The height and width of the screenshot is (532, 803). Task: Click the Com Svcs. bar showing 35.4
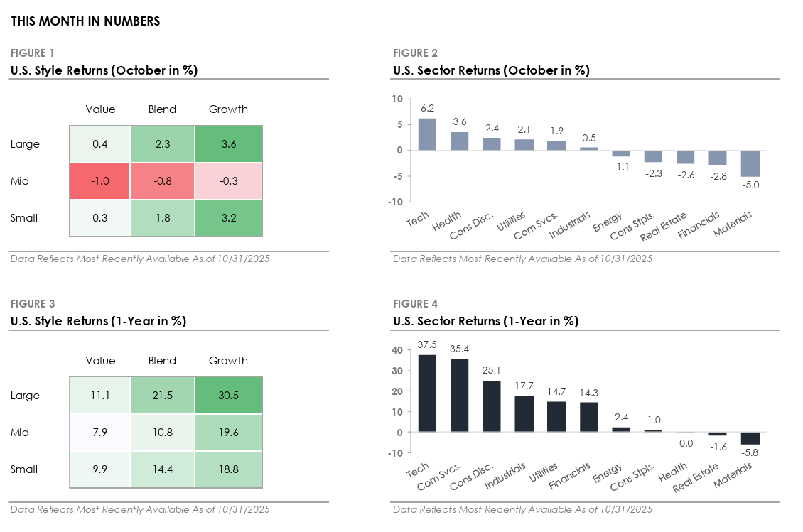459,395
